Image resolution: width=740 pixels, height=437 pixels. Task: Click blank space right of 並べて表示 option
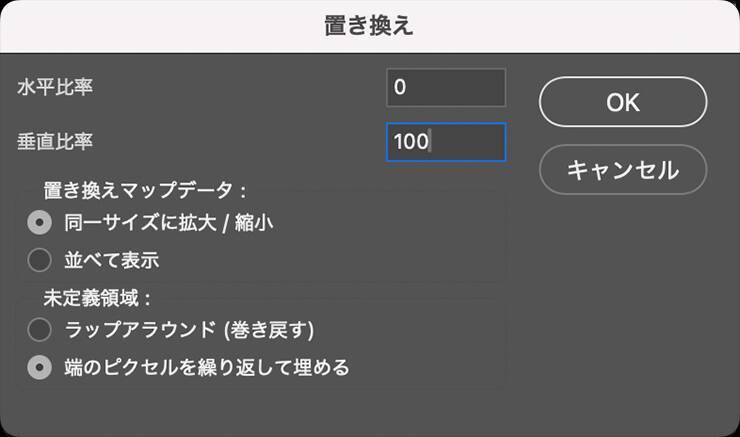click(x=350, y=260)
